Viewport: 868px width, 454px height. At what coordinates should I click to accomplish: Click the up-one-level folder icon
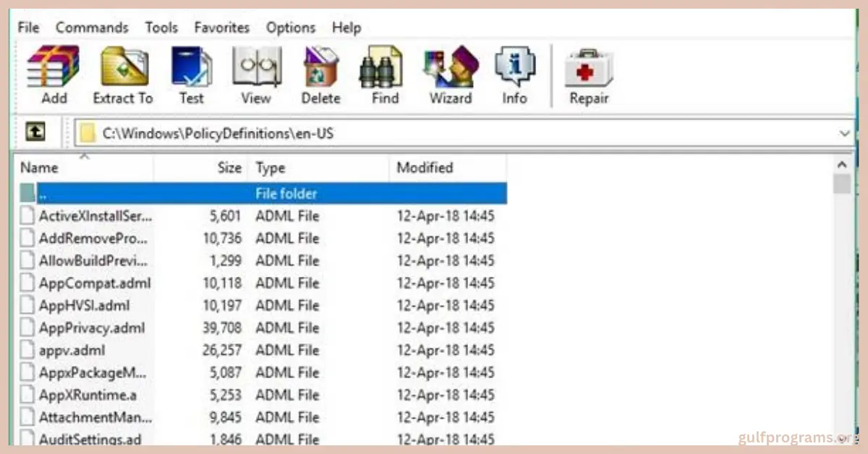[35, 132]
